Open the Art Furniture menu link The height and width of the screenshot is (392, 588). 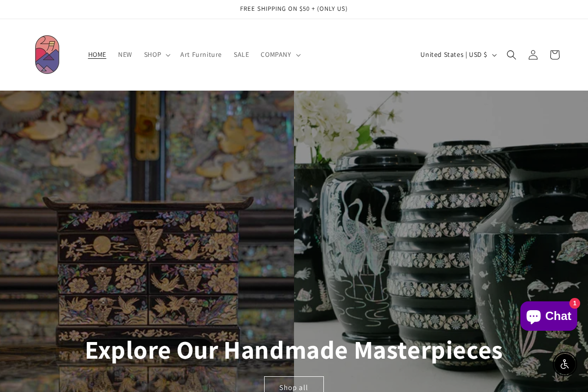(x=201, y=55)
